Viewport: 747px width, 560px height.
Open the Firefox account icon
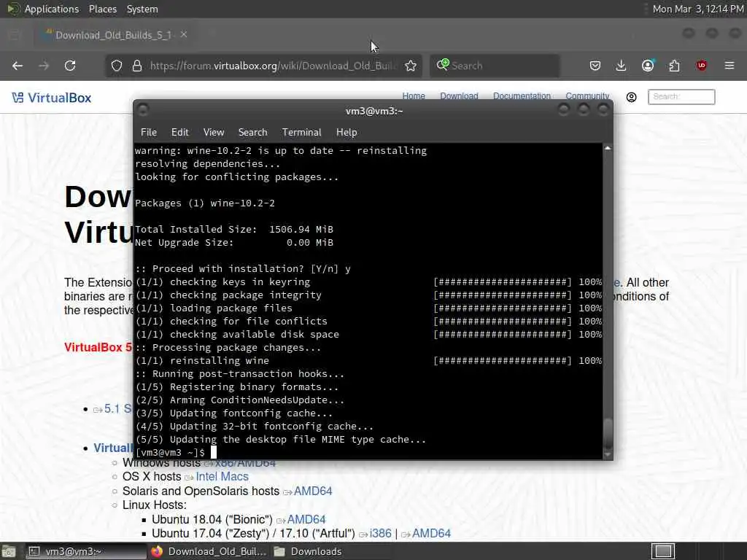(648, 66)
